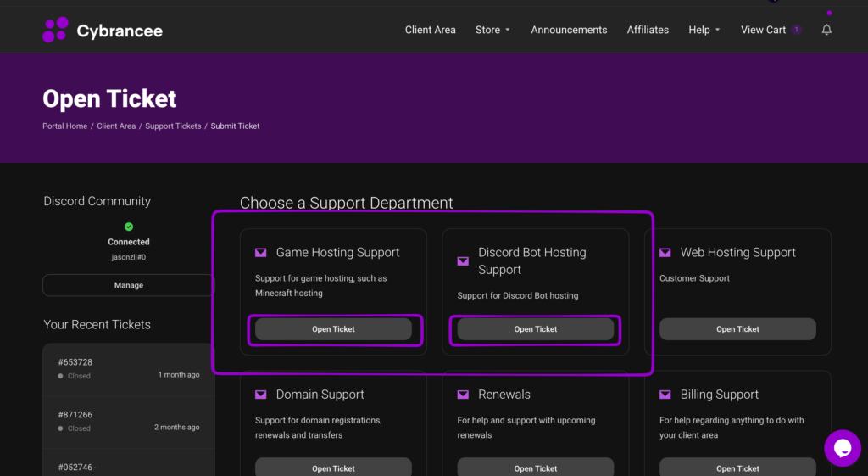
Task: Open ticket for Domain Support
Action: 333,468
